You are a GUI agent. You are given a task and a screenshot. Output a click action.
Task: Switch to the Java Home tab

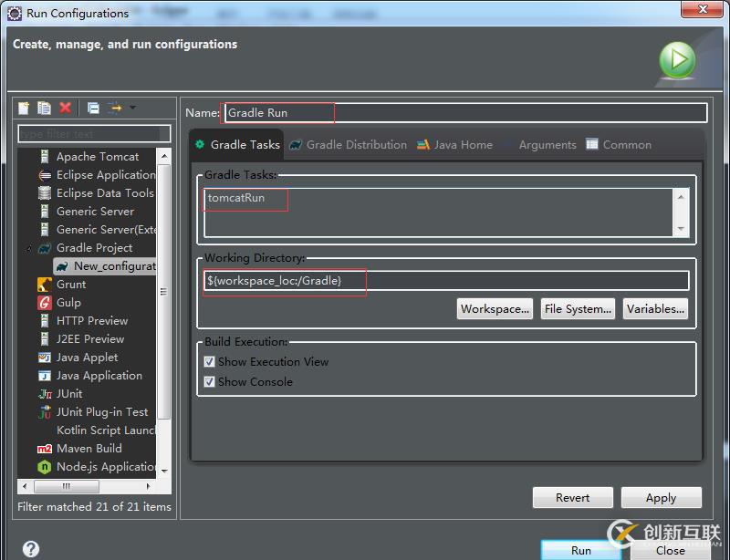(454, 145)
